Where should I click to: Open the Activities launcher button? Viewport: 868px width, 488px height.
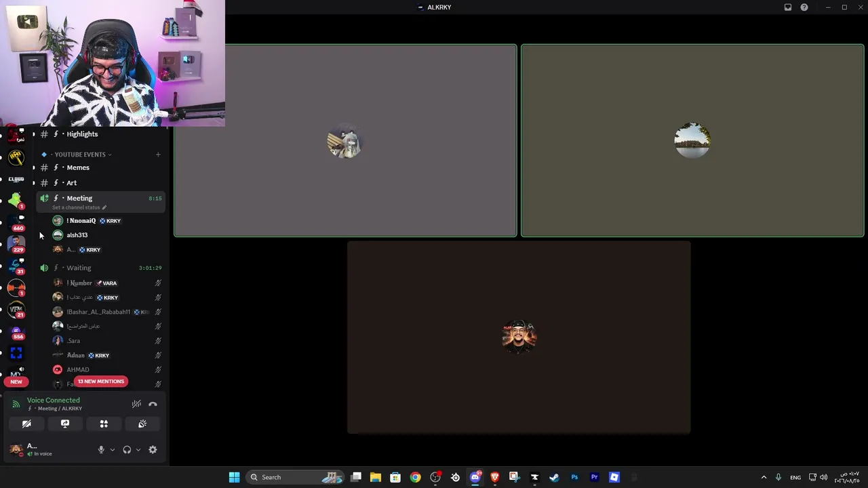point(104,424)
